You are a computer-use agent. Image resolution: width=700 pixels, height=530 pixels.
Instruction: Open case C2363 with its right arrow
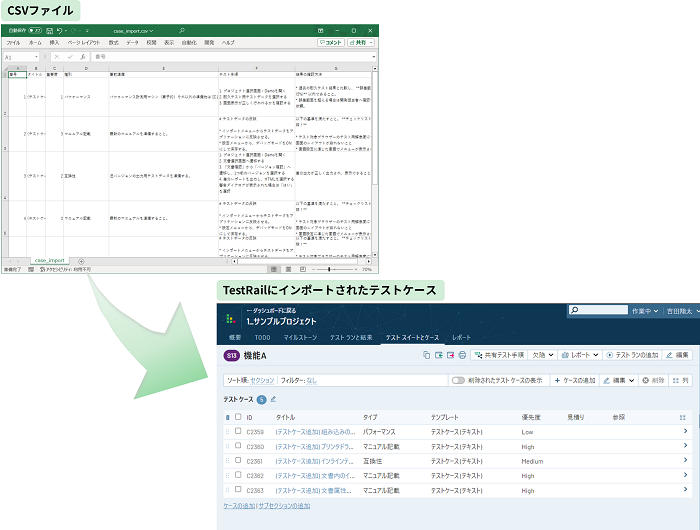(685, 490)
